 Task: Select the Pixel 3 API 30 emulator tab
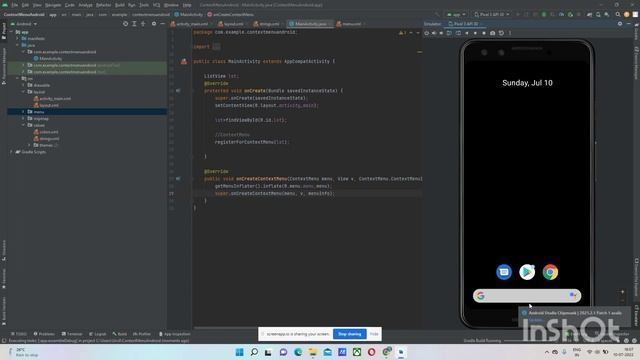465,24
